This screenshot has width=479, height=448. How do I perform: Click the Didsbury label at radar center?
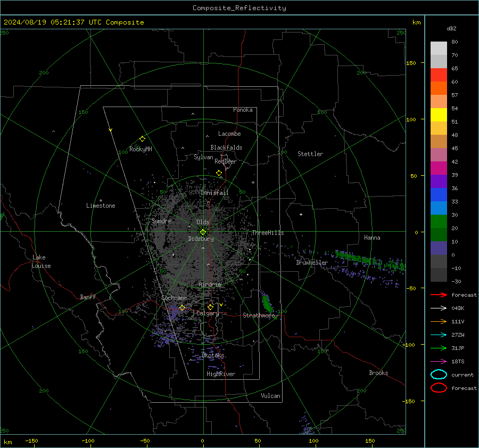201,239
